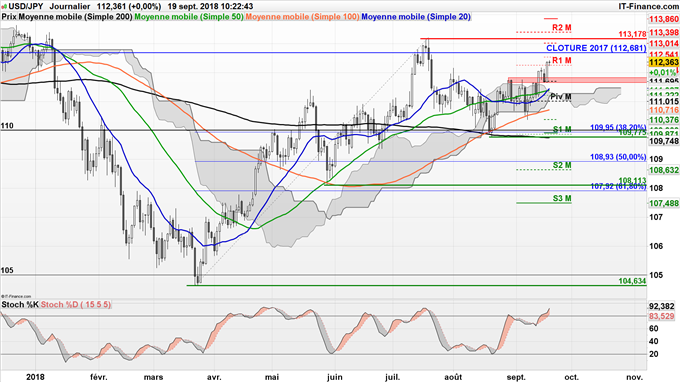This screenshot has width=680, height=382.
Task: Click the 106 price axis value
Action: [x=656, y=246]
